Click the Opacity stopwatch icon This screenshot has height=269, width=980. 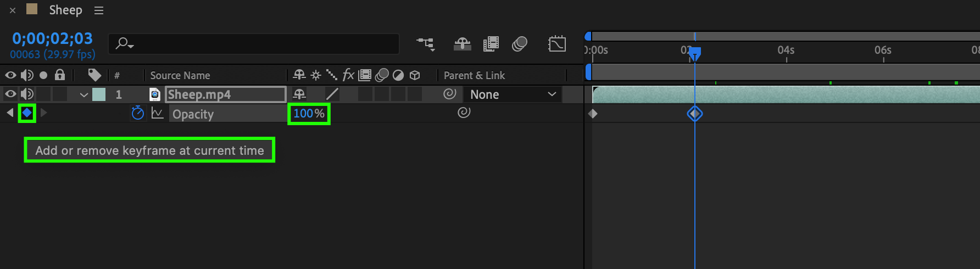click(x=137, y=113)
